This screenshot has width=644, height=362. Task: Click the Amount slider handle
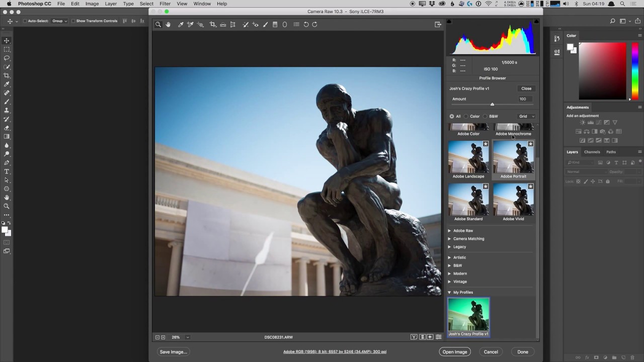point(492,104)
